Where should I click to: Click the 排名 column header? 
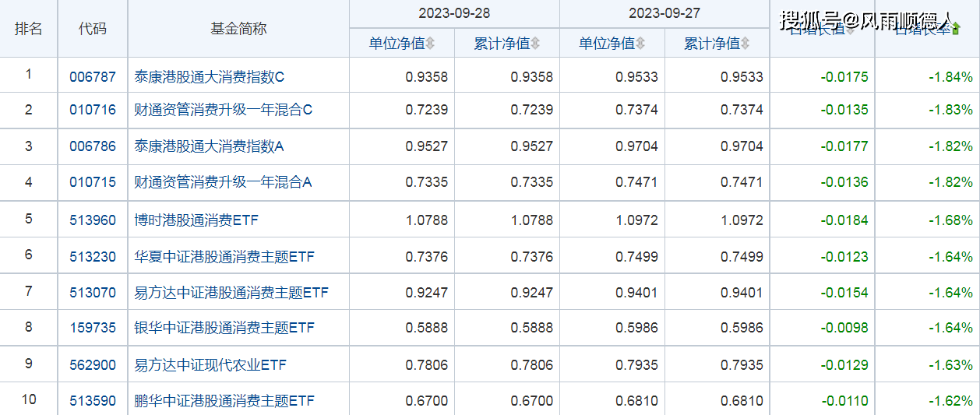click(29, 29)
